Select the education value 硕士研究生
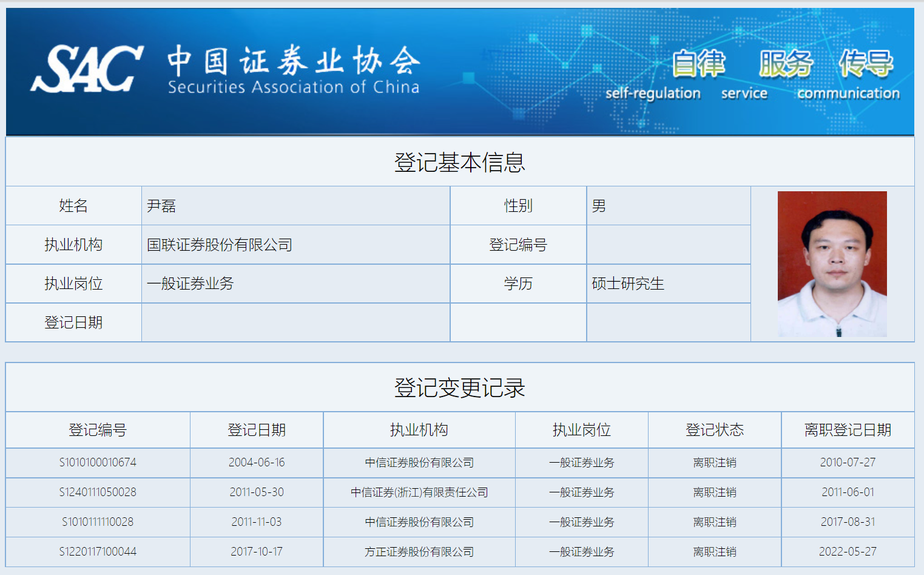Viewport: 924px width, 575px height. point(628,284)
